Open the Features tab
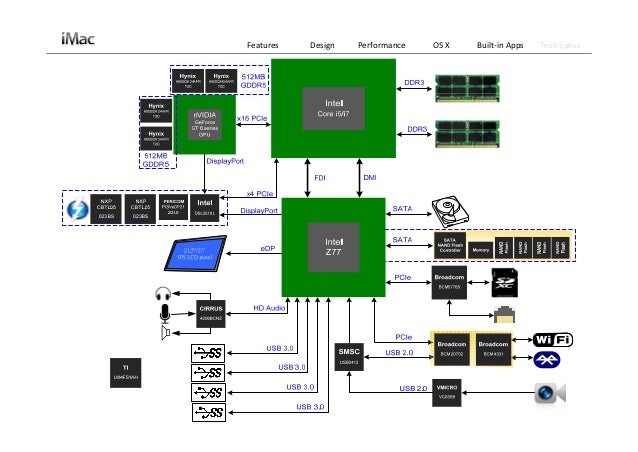Viewport: 638px width, 452px height. (x=262, y=45)
